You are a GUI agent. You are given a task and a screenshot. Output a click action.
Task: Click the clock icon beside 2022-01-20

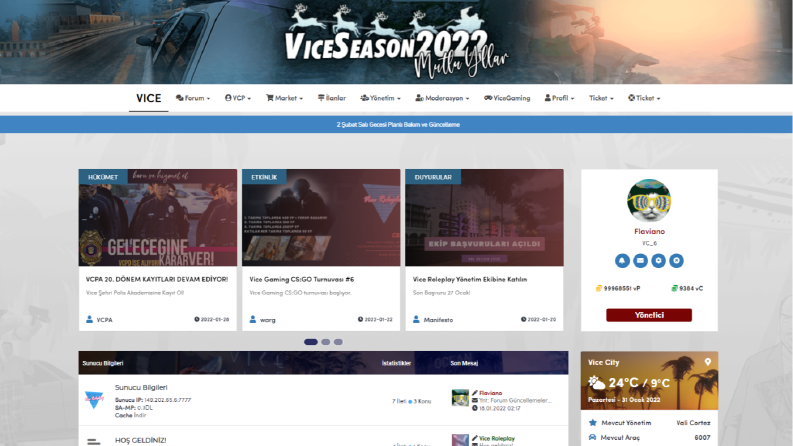click(523, 319)
